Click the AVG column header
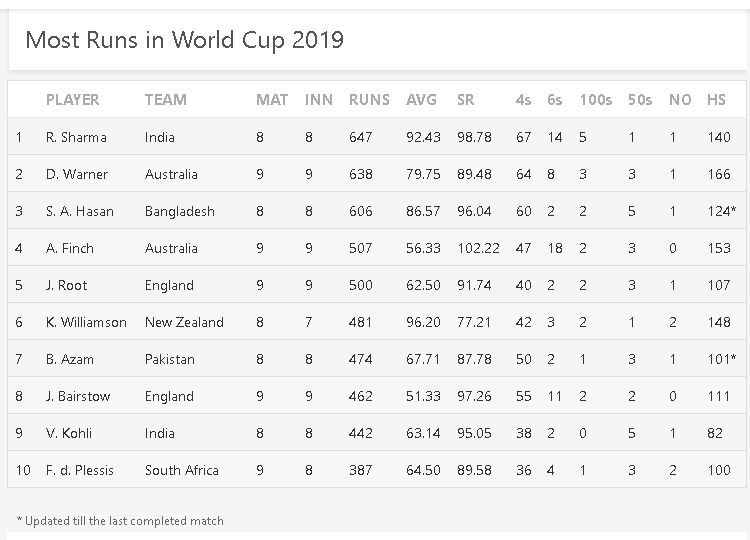750x540 pixels. point(421,100)
